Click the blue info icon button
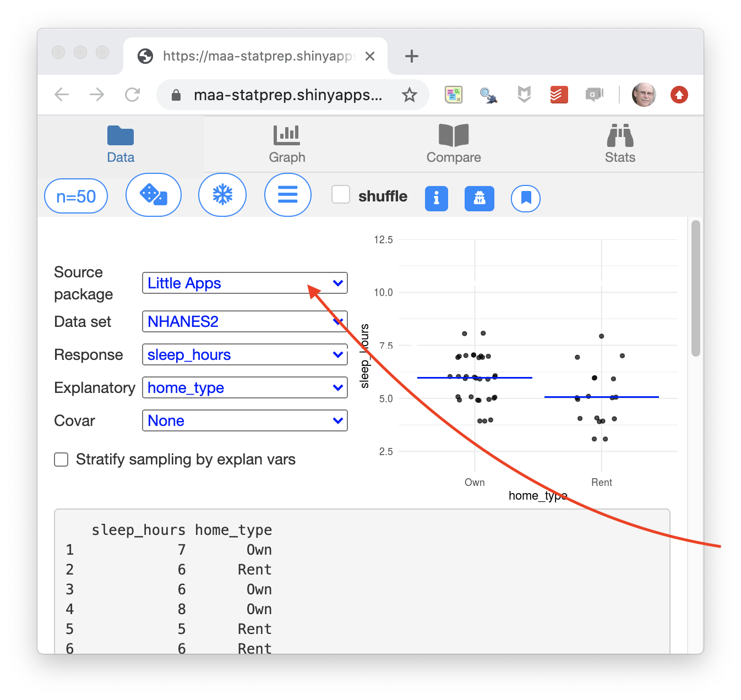This screenshot has width=741, height=700. 436,198
